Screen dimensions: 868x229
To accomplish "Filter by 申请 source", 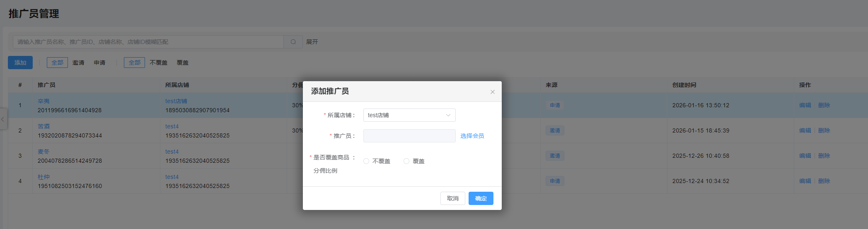I will 99,63.
